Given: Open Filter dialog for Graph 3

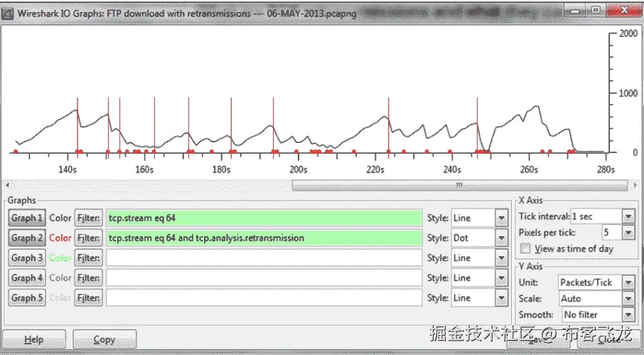Looking at the screenshot, I should pos(88,258).
